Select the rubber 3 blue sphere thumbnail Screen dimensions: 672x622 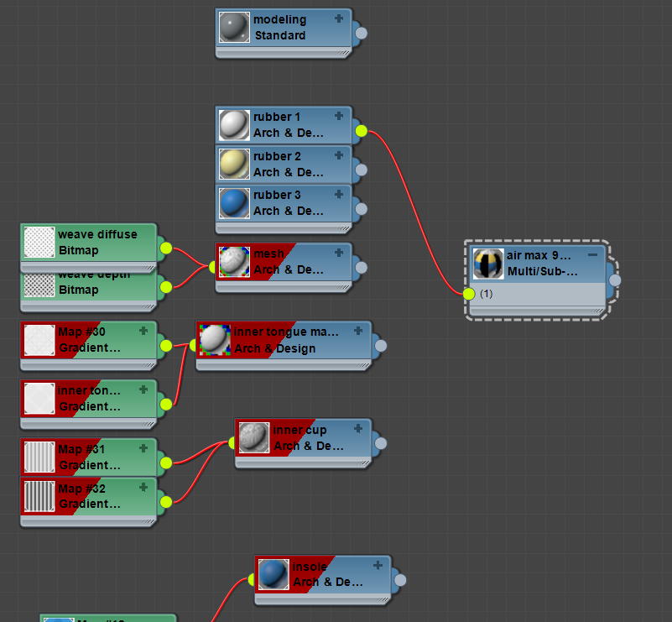(234, 203)
